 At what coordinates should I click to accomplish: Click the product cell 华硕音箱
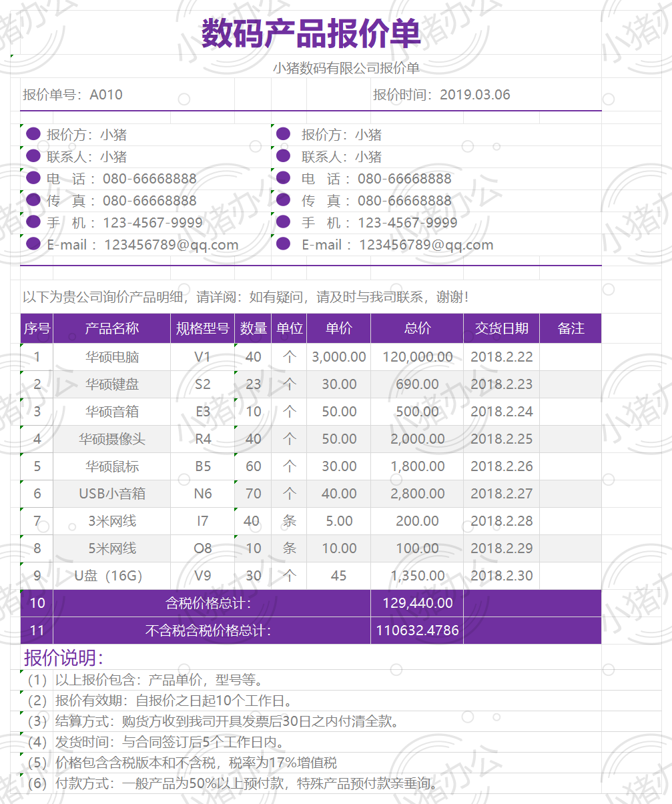pyautogui.click(x=112, y=412)
